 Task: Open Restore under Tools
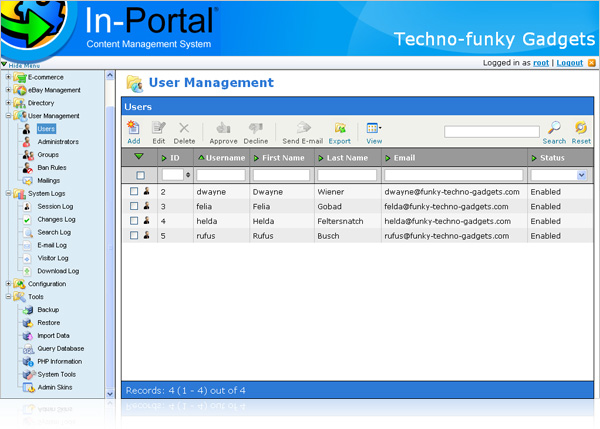[x=49, y=323]
